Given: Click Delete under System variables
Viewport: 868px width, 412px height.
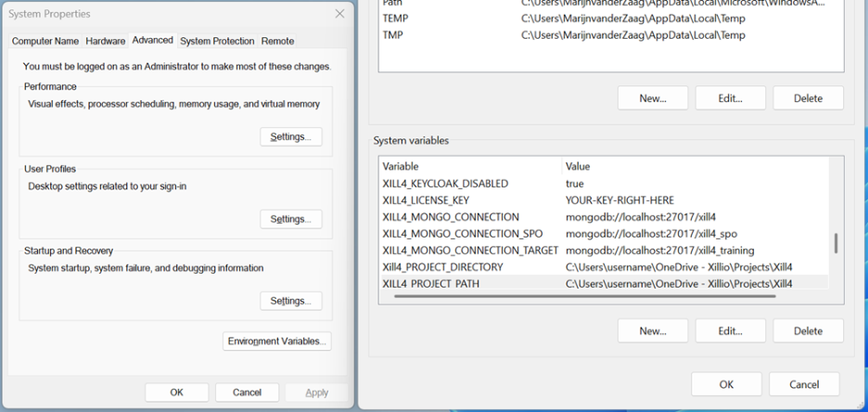Looking at the screenshot, I should 808,330.
